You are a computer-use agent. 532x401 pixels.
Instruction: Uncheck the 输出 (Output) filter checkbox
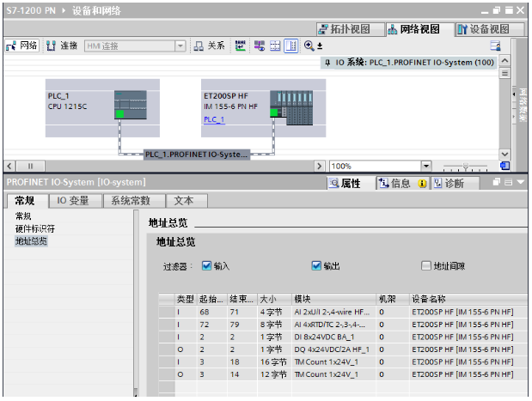315,266
